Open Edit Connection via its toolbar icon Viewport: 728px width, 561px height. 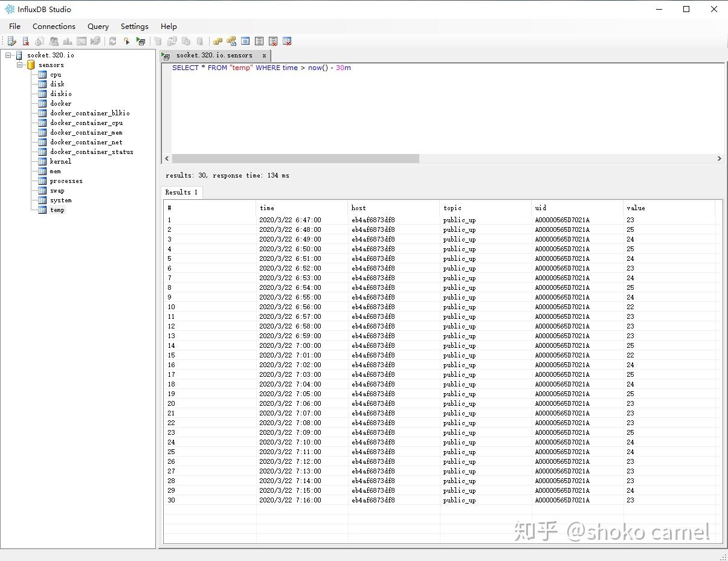coord(11,41)
